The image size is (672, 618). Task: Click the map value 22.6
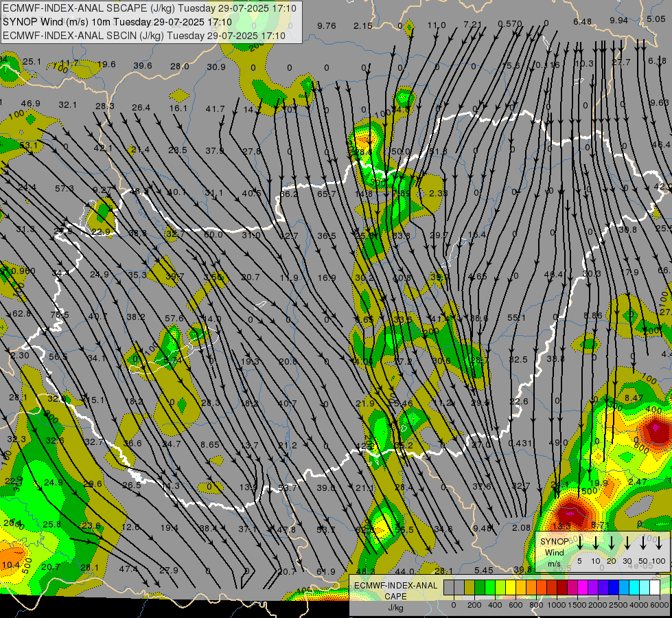pos(519,402)
